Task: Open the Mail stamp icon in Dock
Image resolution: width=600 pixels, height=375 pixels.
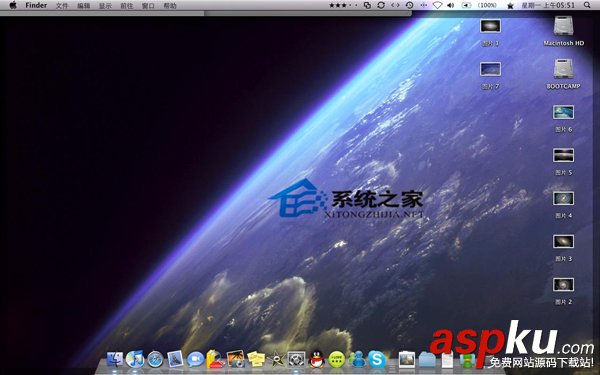Action: point(175,360)
